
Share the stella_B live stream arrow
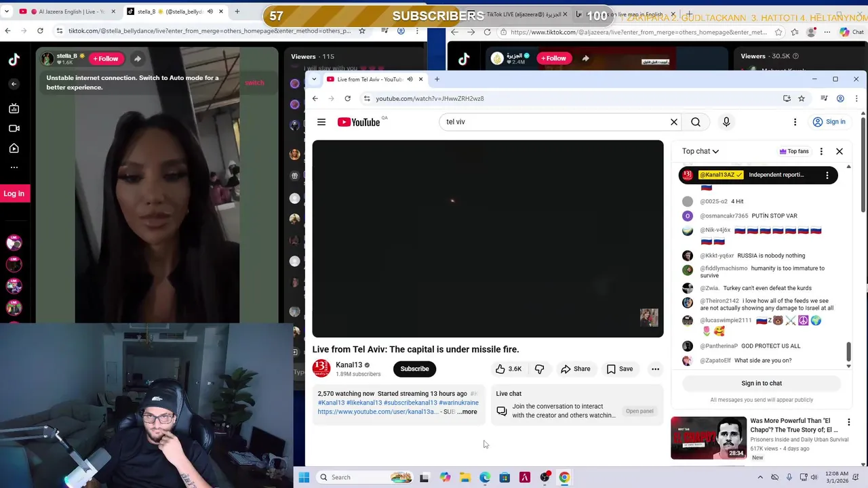(138, 58)
